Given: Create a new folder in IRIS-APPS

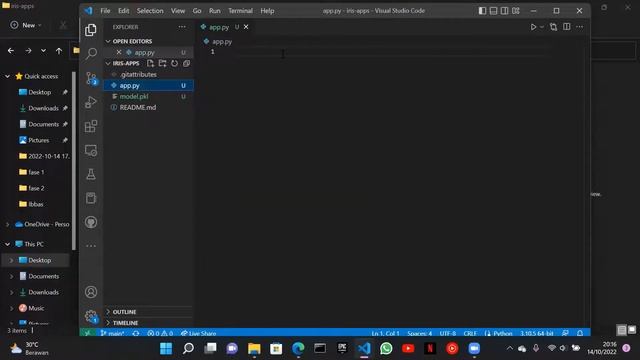Looking at the screenshot, I should coord(162,63).
